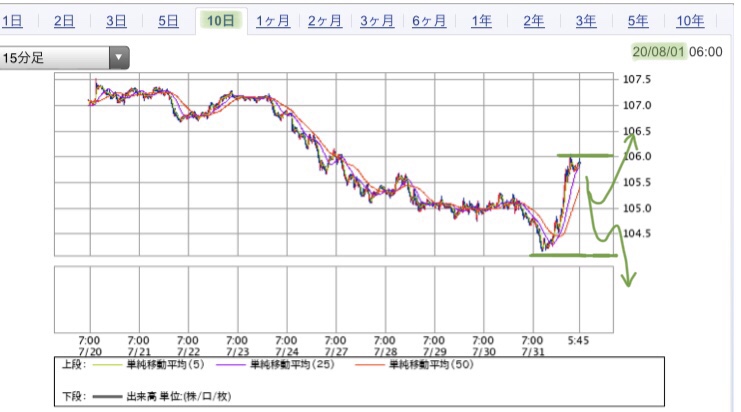The width and height of the screenshot is (741, 412).
Task: Click the 105.0 price axis label
Action: (x=637, y=208)
